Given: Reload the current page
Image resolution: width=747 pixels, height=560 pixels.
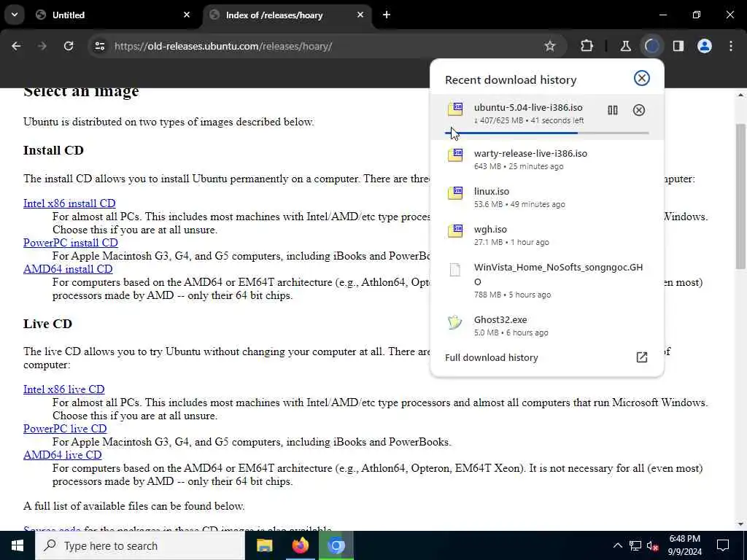Looking at the screenshot, I should 69,46.
